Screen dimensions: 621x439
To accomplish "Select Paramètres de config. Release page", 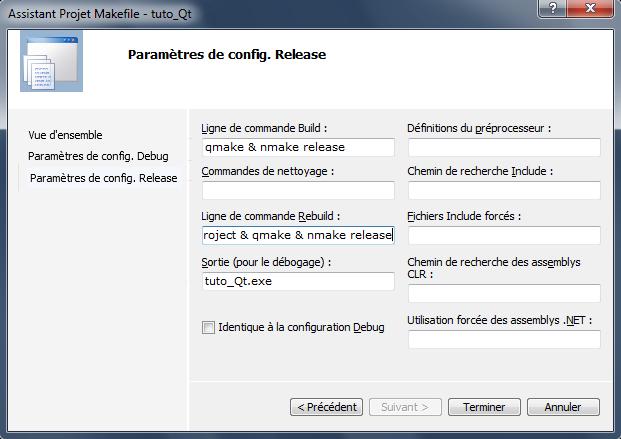I will click(103, 178).
